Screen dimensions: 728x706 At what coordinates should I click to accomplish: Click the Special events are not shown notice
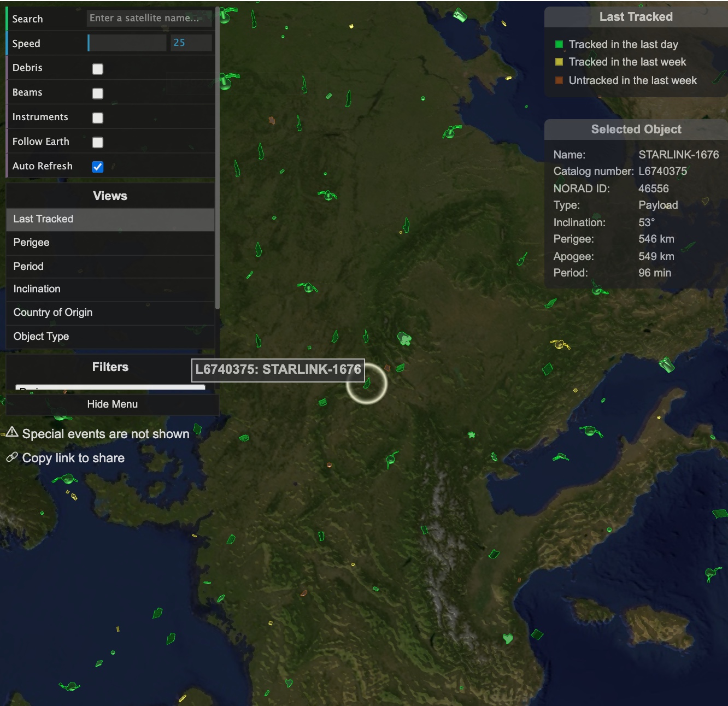(x=105, y=434)
